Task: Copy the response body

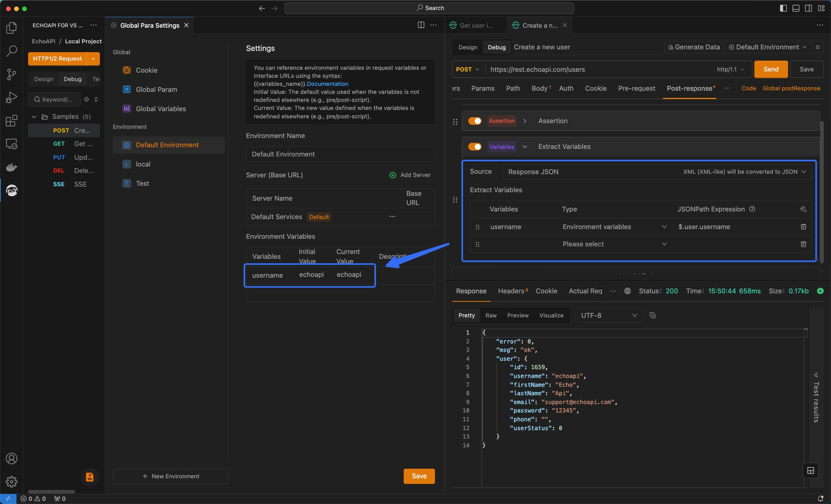Action: (652, 315)
